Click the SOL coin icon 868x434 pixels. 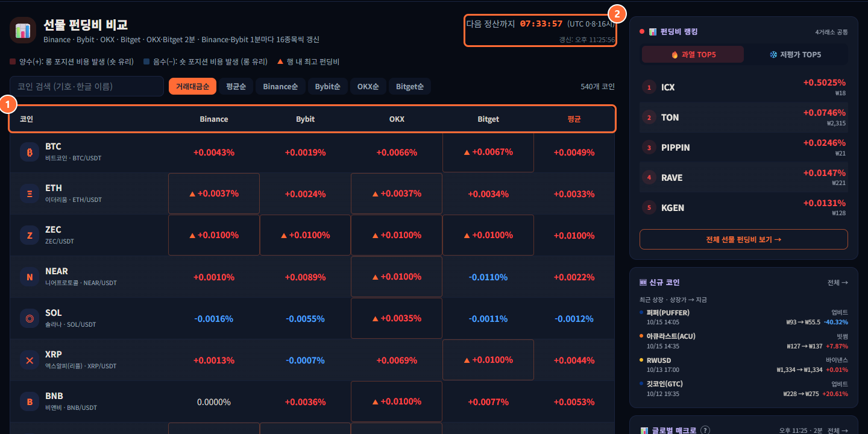pyautogui.click(x=30, y=318)
